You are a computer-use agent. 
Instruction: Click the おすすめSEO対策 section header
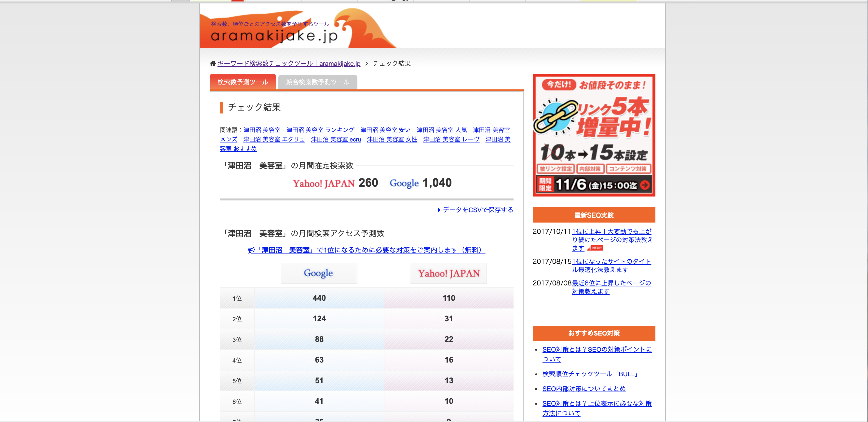tap(594, 333)
